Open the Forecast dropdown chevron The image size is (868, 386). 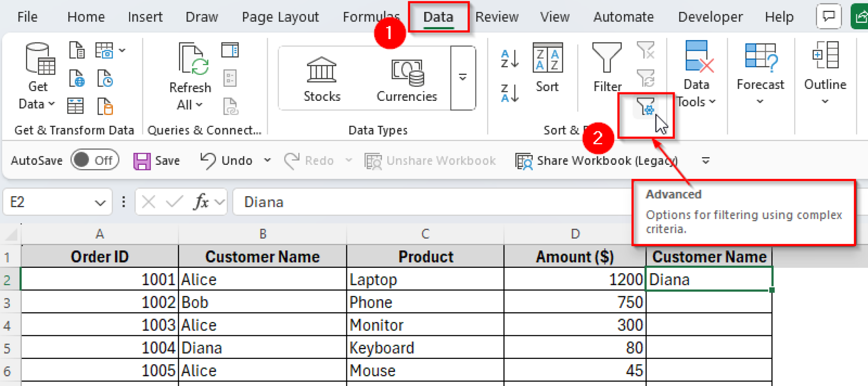(760, 102)
